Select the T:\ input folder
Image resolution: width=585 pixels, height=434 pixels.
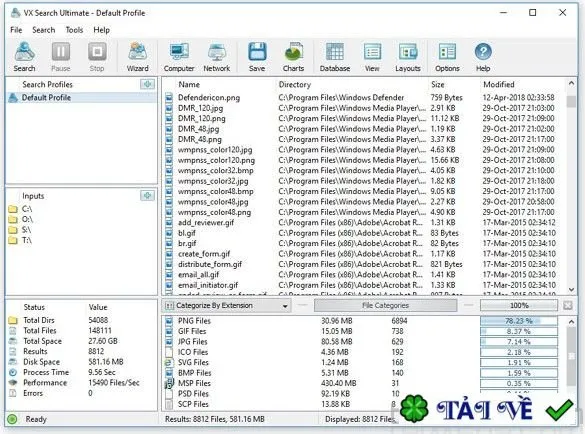[x=21, y=240]
